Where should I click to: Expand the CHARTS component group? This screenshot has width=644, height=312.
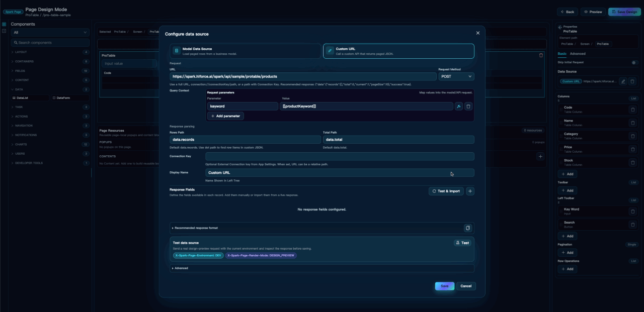(50, 144)
